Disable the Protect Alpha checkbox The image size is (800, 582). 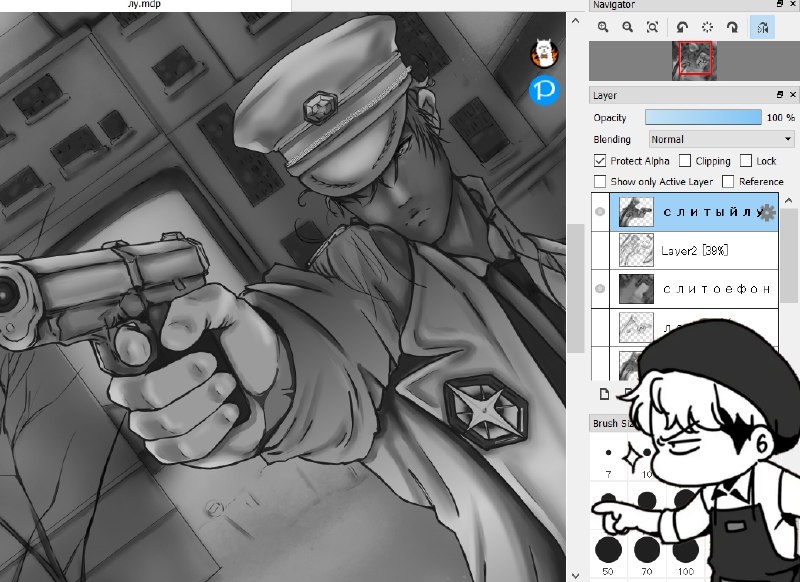(x=600, y=161)
